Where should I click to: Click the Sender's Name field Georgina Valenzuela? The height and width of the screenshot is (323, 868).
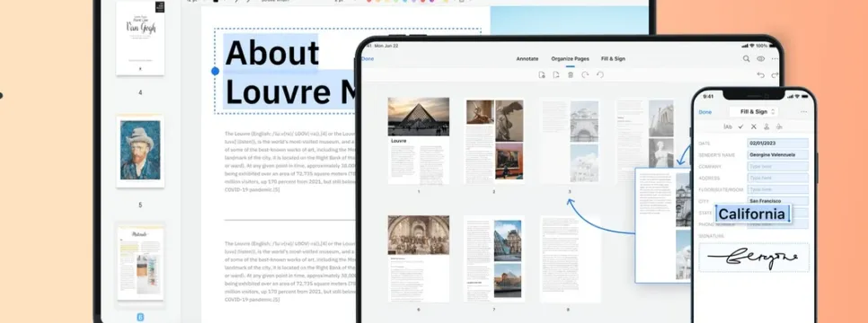pos(778,155)
